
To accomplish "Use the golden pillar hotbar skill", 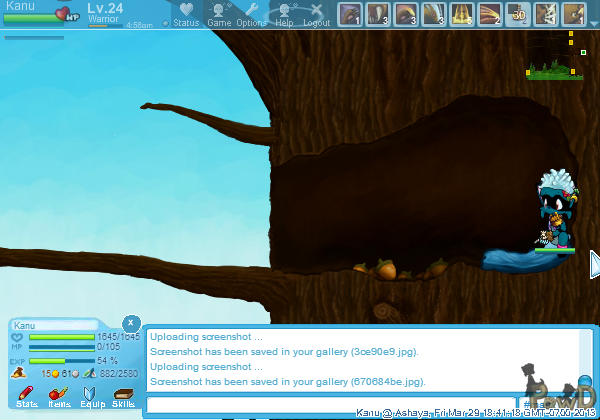I will tap(461, 14).
